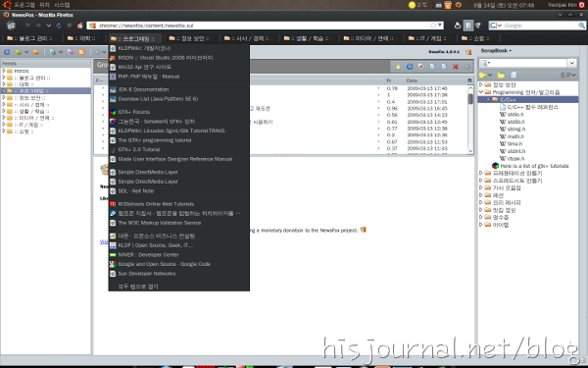
Task: Click the NewsFox logo icon beside version text
Action: tap(468, 52)
